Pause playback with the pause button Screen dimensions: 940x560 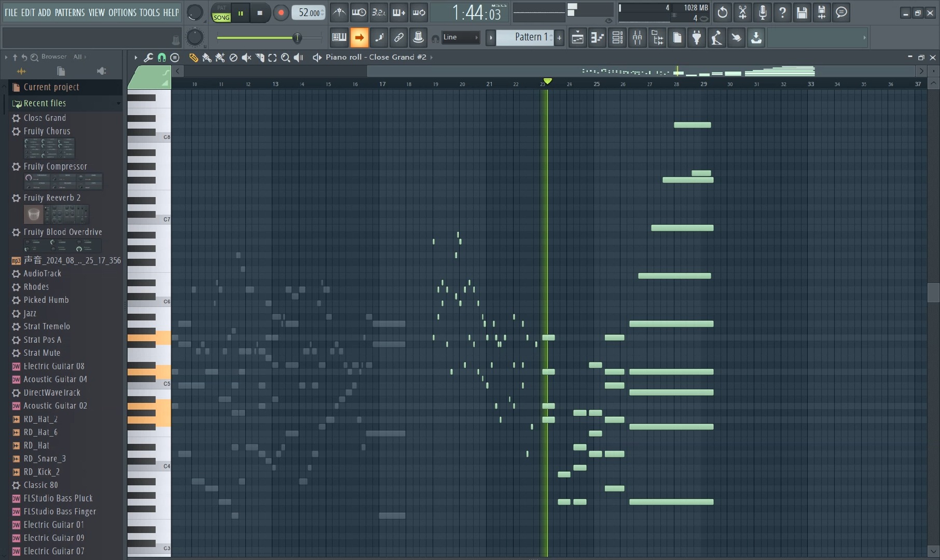[241, 13]
